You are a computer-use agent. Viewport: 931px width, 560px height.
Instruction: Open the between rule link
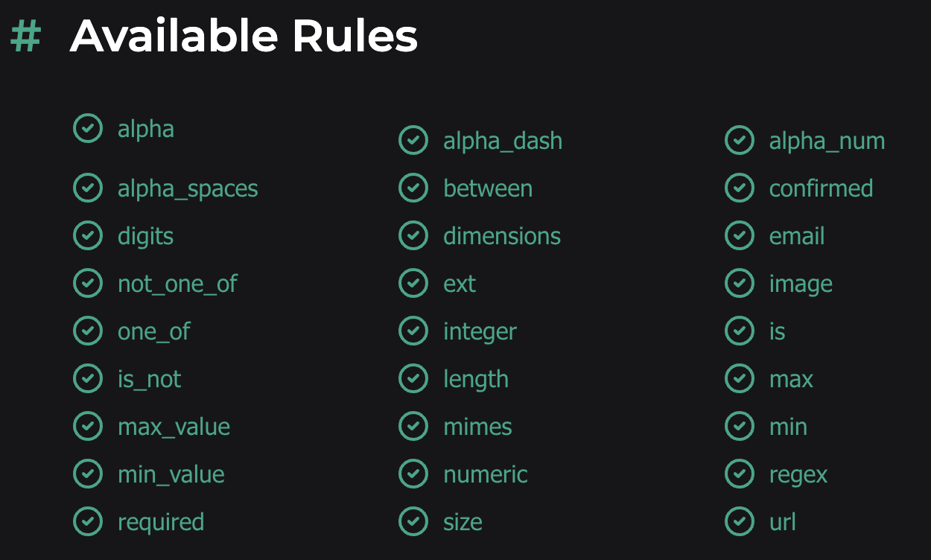coord(488,188)
